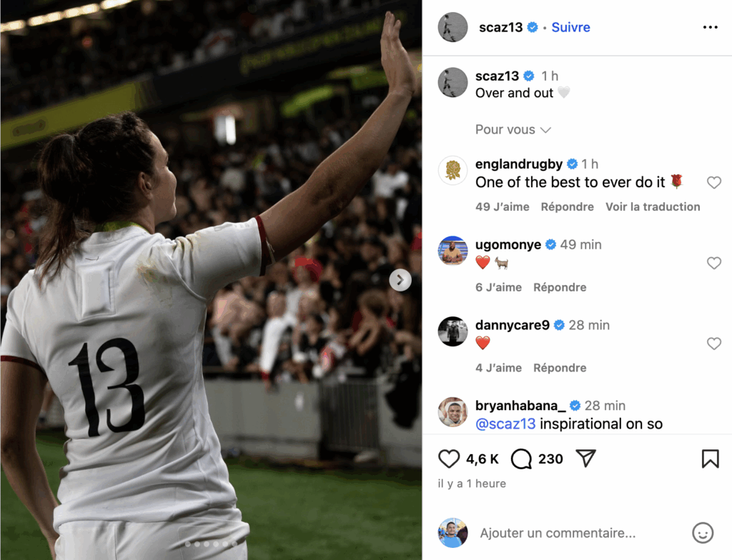
Task: Go to next photo with the arrow button
Action: coord(400,280)
